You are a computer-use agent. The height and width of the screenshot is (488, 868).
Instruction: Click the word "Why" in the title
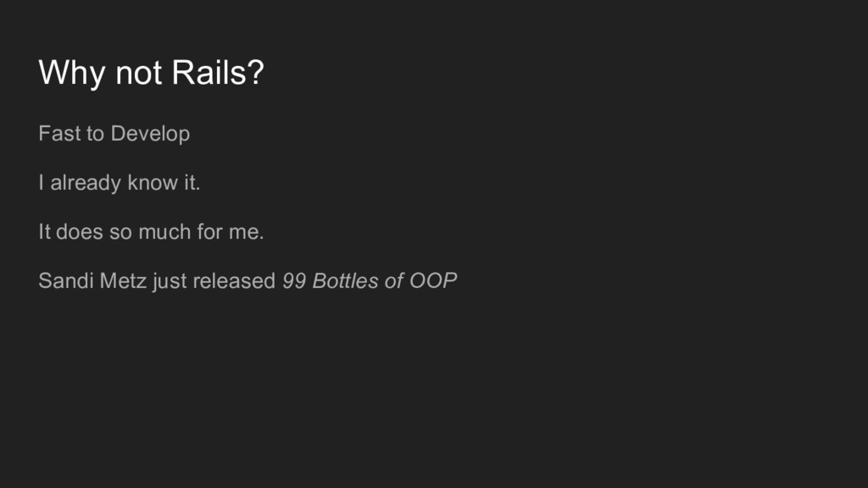pyautogui.click(x=72, y=74)
